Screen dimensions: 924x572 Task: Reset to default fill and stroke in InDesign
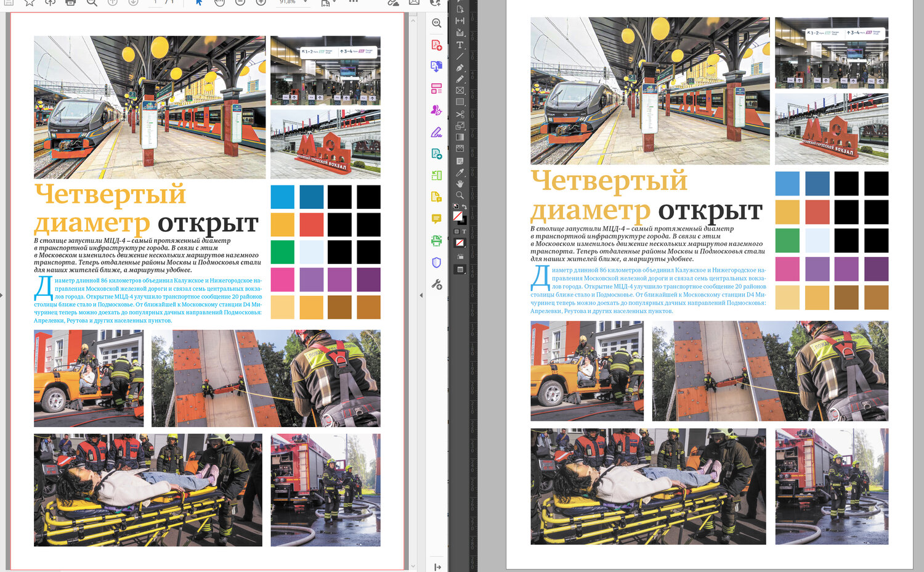point(456,206)
